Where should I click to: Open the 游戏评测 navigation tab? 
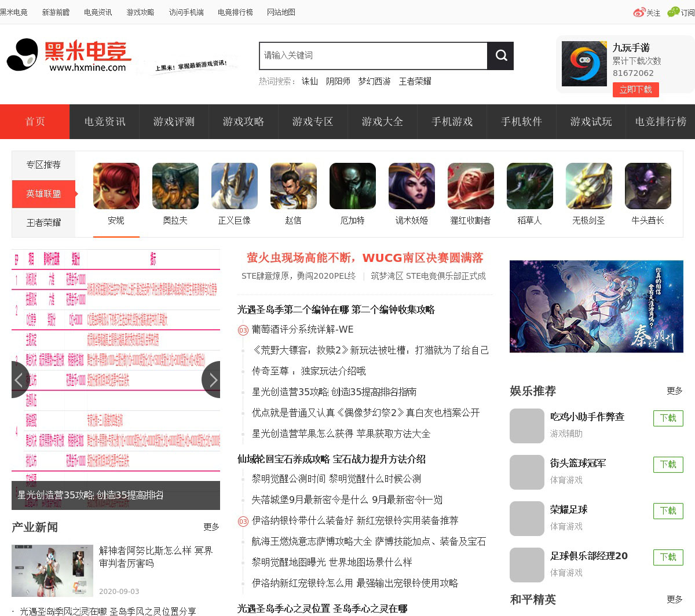(174, 122)
